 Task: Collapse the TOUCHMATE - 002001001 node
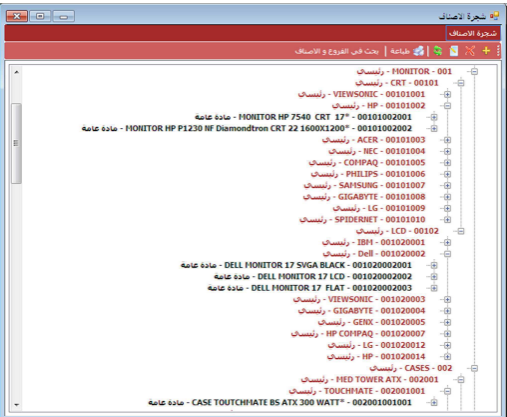(447, 391)
